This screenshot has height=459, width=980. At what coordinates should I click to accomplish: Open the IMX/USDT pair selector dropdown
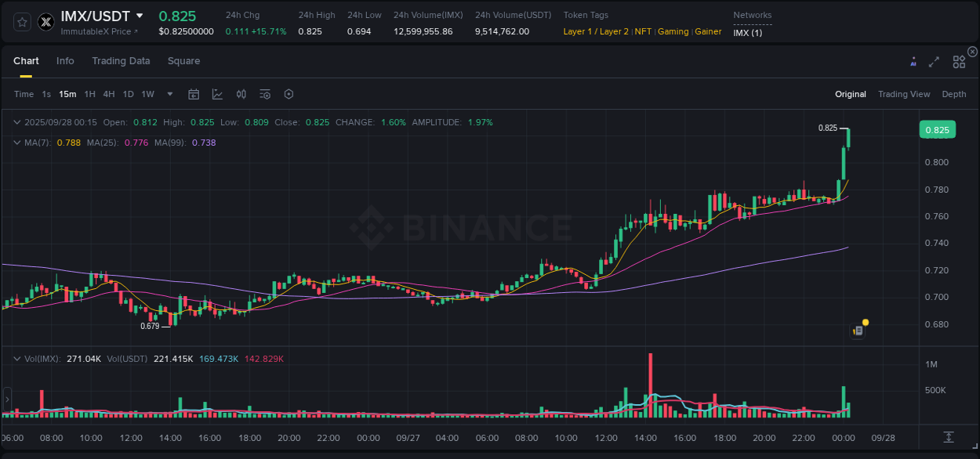tap(141, 16)
